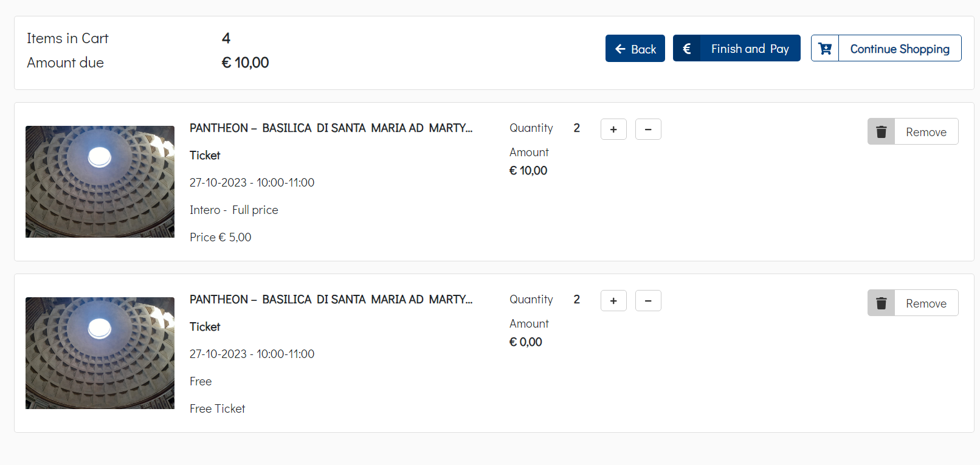This screenshot has width=980, height=465.
Task: Open Pantheon thumbnail of free ticket
Action: point(100,353)
